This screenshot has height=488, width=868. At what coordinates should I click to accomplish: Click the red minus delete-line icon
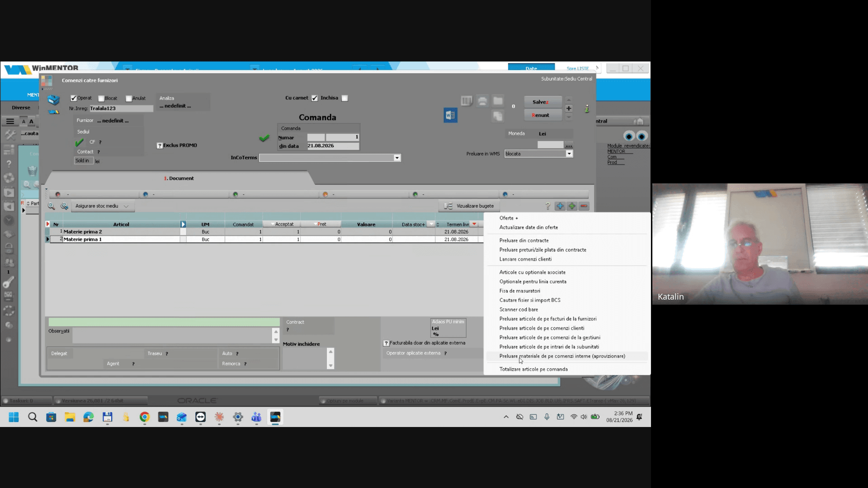pos(584,206)
